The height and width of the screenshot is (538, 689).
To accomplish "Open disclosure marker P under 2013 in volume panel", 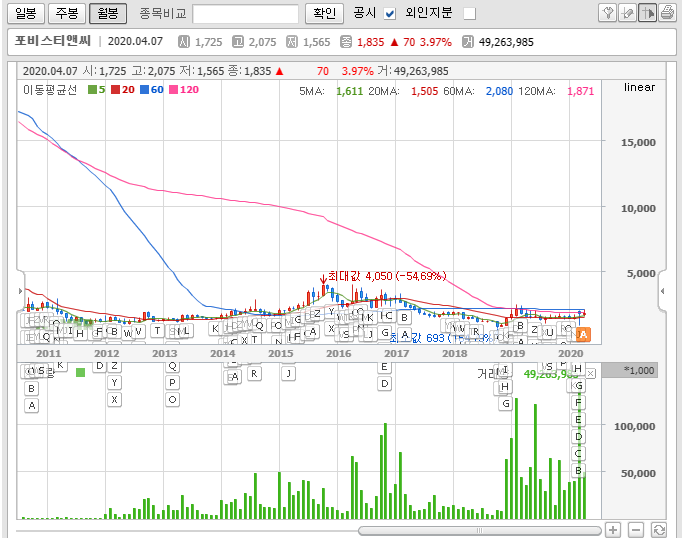I will click(172, 383).
